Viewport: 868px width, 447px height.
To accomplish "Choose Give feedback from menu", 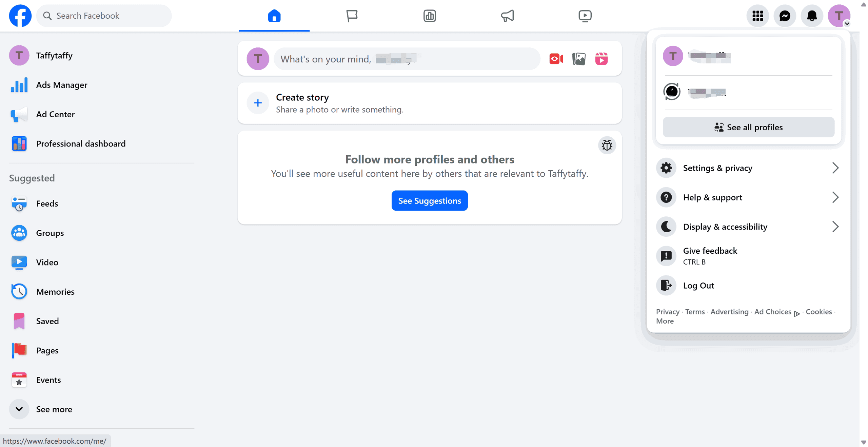I will [710, 256].
